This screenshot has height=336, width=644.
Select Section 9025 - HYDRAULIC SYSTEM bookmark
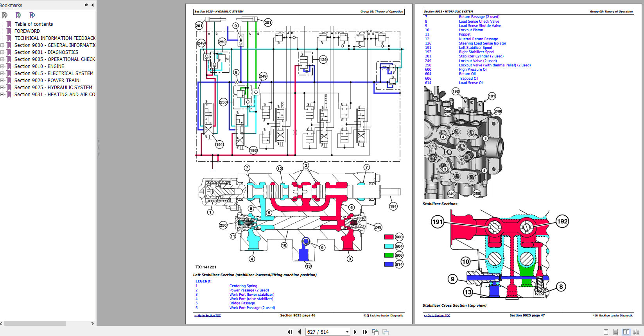(53, 88)
